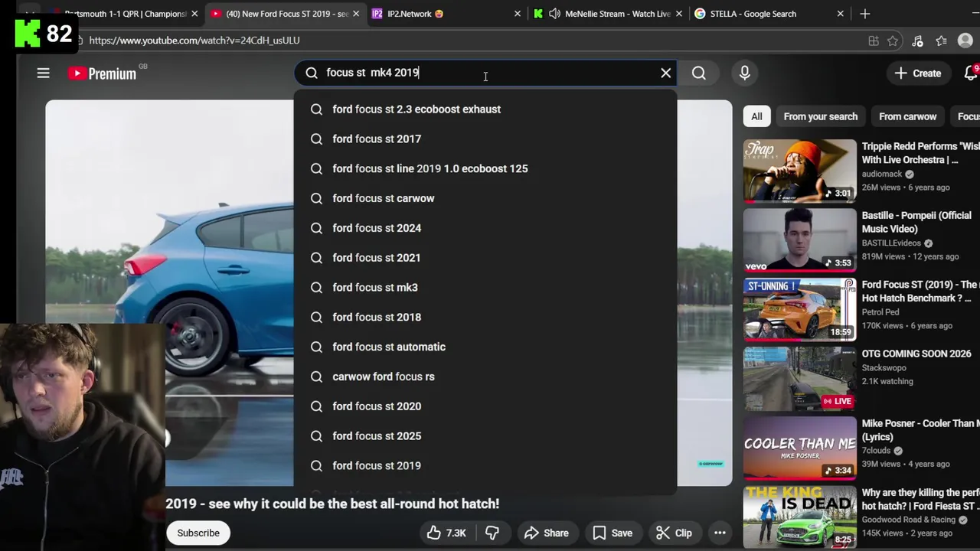Select the 'ford focus st mk3' suggestion

click(485, 288)
